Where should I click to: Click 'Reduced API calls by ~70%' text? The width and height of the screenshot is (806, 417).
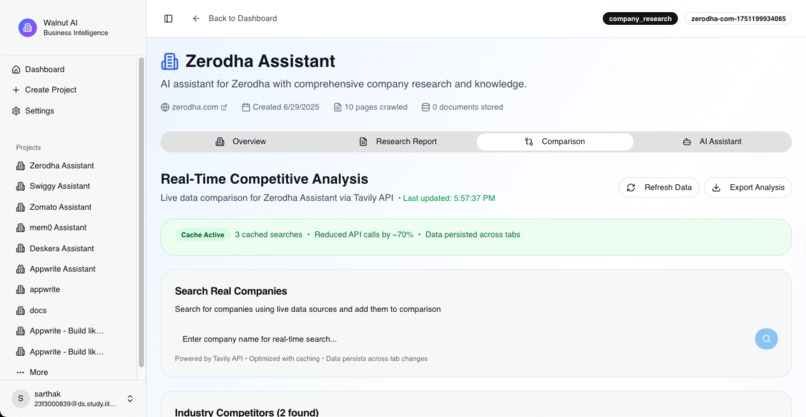[x=363, y=234]
